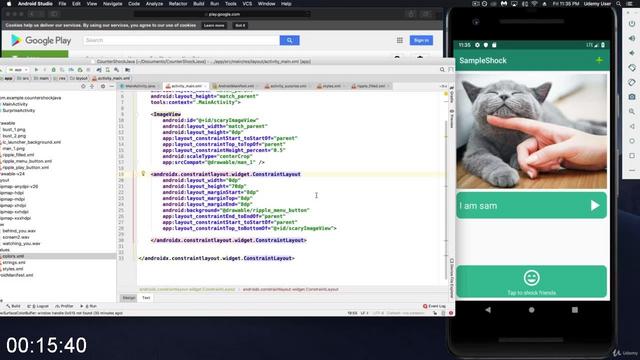Open the Analyze menu
The height and width of the screenshot is (360, 640).
154,4
